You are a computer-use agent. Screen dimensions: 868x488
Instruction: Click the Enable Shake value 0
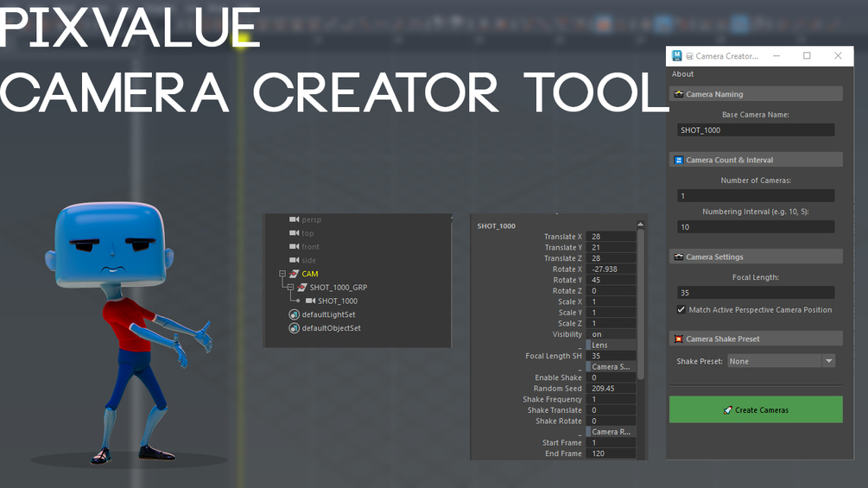611,377
